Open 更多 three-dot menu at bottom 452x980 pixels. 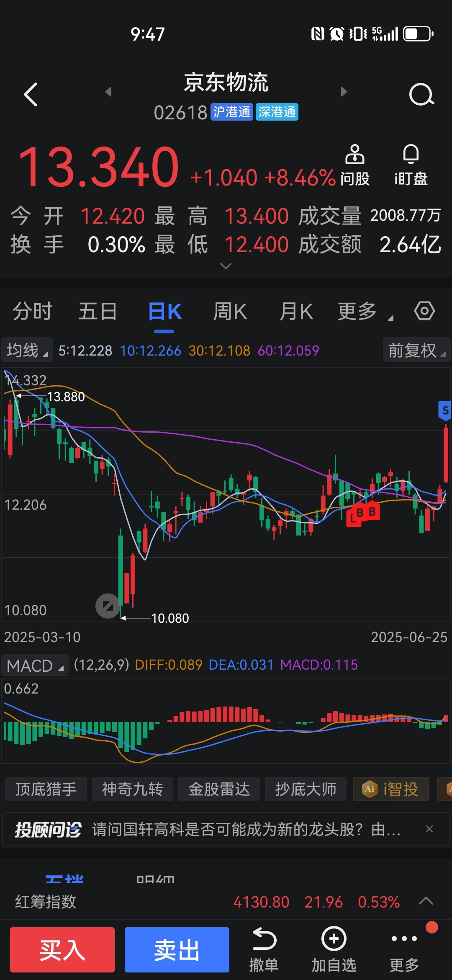(404, 950)
